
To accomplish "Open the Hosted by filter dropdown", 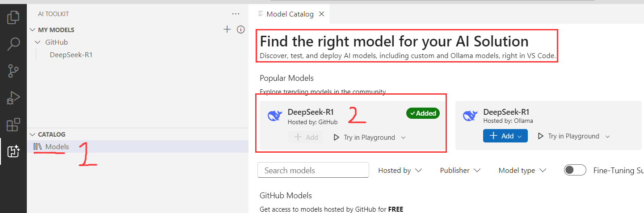I will pos(400,170).
